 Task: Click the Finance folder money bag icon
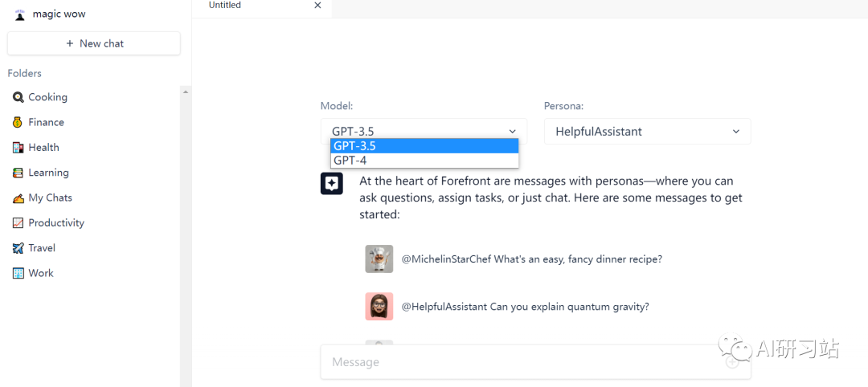18,122
